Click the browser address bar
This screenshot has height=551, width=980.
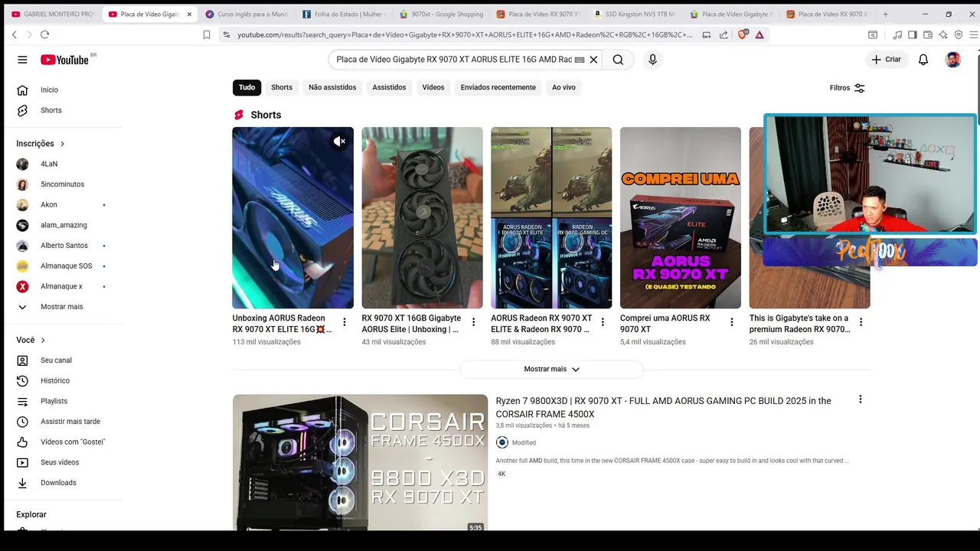click(464, 34)
